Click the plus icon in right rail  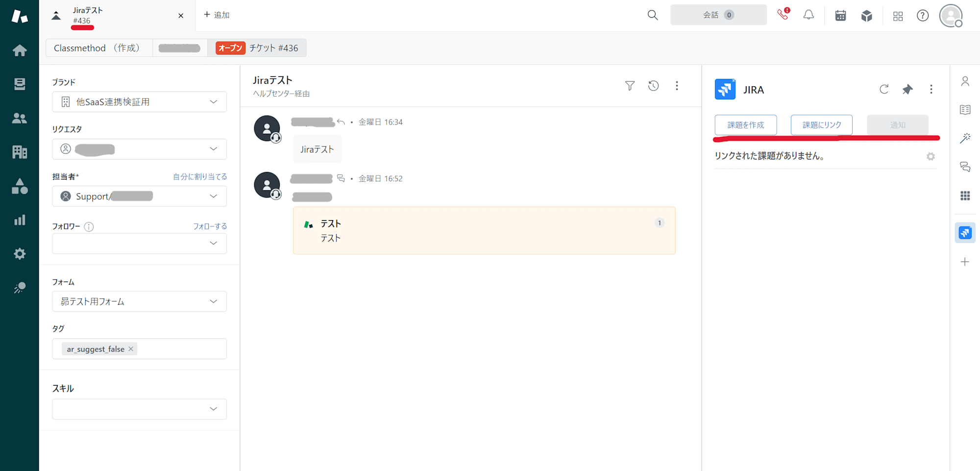pyautogui.click(x=965, y=262)
